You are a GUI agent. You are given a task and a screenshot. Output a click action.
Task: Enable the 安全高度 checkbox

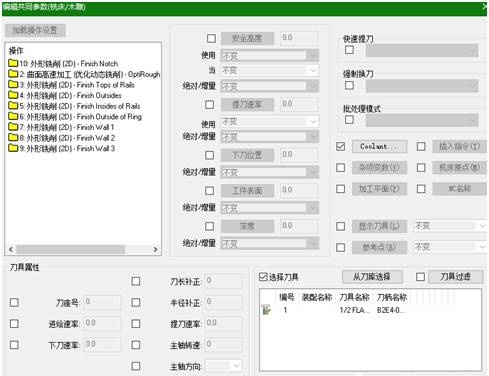211,38
